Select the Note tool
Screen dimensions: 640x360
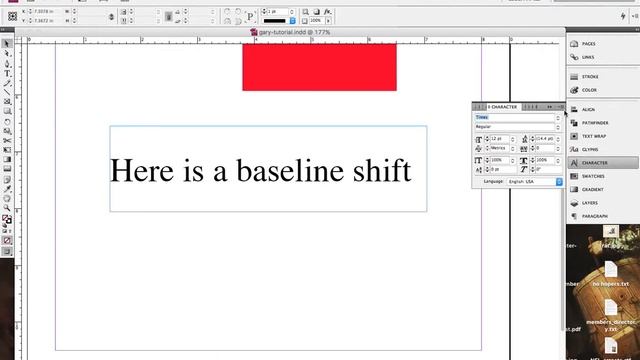pos(7,180)
